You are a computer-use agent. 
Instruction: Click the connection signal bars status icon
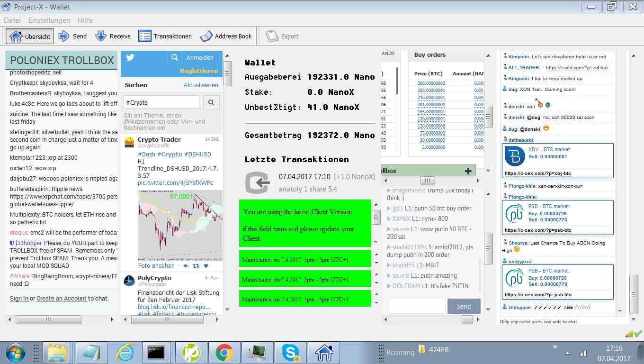(629, 334)
